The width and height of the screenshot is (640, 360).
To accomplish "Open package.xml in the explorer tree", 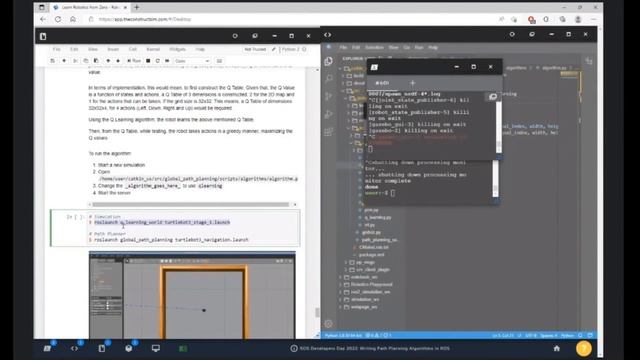I will pyautogui.click(x=371, y=255).
